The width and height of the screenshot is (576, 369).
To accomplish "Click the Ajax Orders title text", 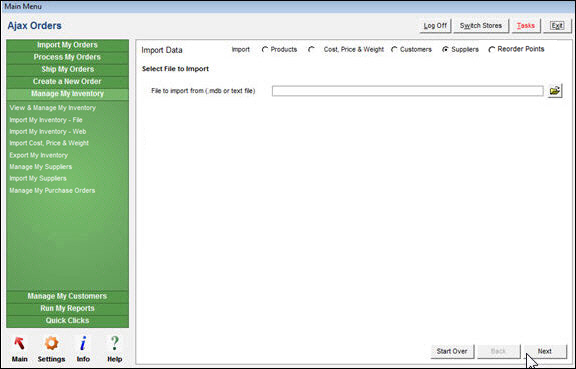I will click(x=35, y=26).
